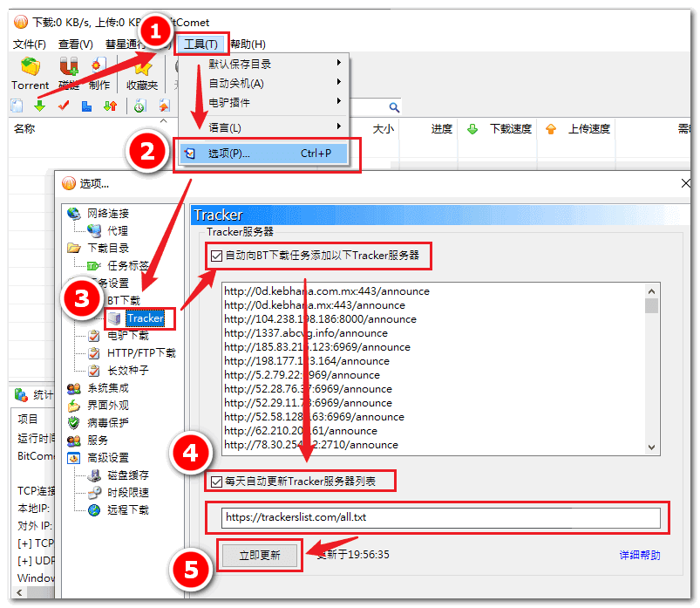700x608 pixels.
Task: Click the tracker list scrollbar down arrow
Action: [x=651, y=447]
